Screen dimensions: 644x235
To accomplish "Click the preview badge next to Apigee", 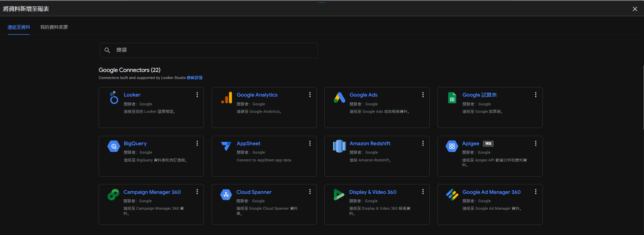I will pyautogui.click(x=488, y=143).
